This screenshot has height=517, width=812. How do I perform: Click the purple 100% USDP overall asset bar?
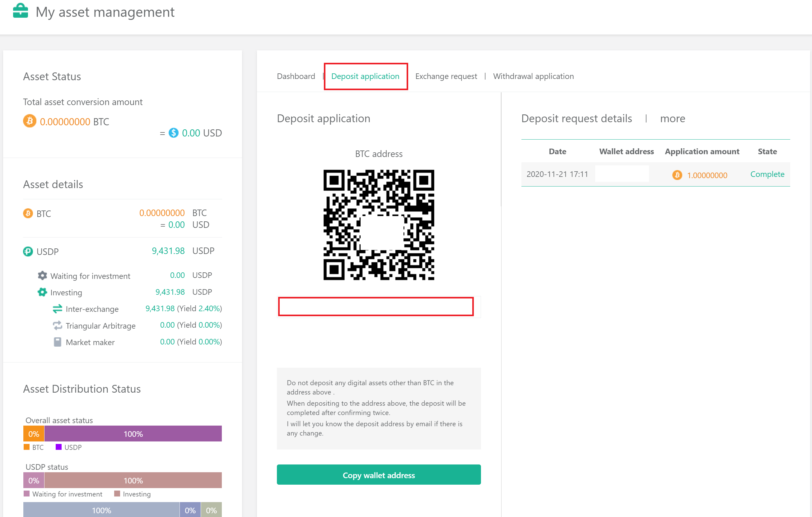point(133,434)
